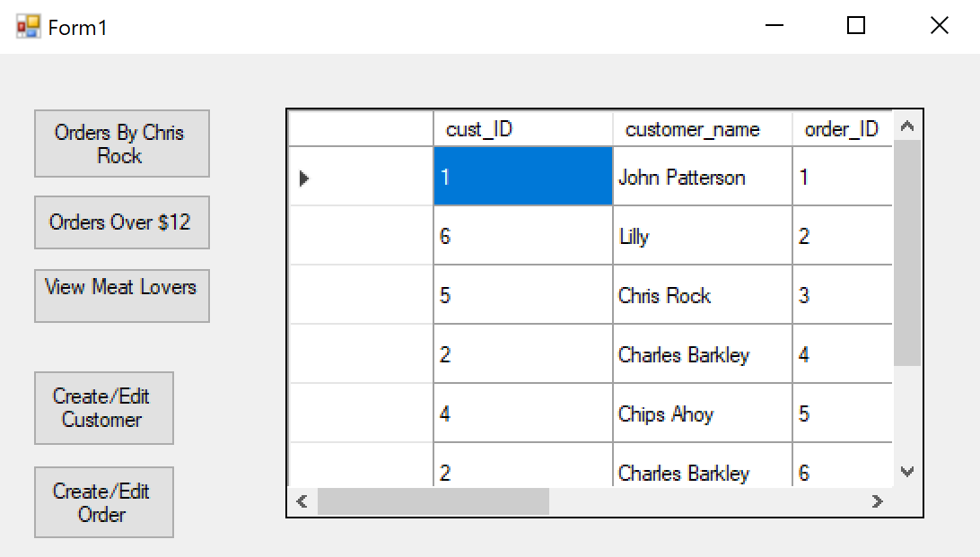Sort by the cust_ID column header
This screenshot has width=980, height=557.
coord(522,129)
